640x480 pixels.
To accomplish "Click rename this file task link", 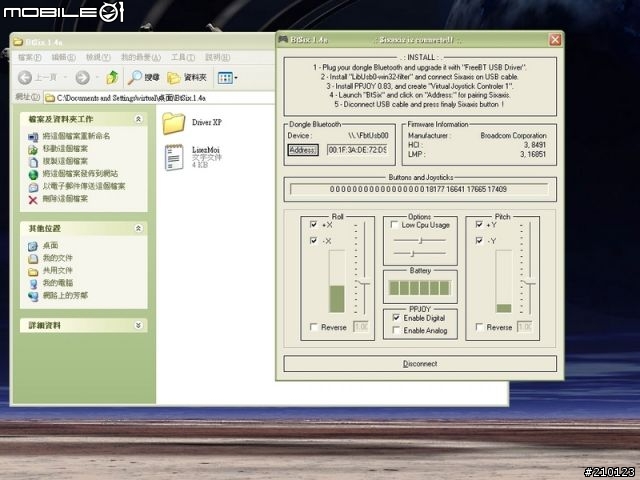I will (x=76, y=136).
